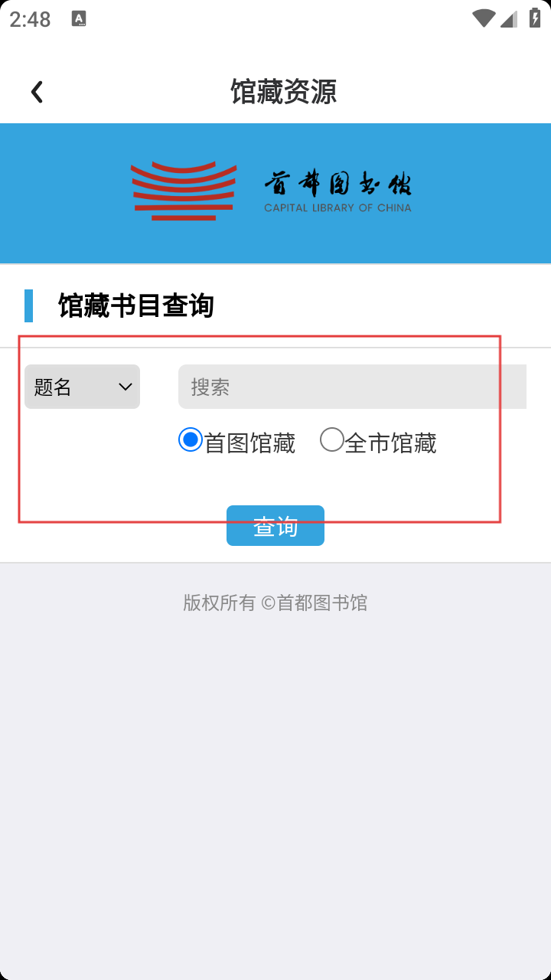Go back using the left chevron arrow
This screenshot has width=551, height=980.
[36, 92]
